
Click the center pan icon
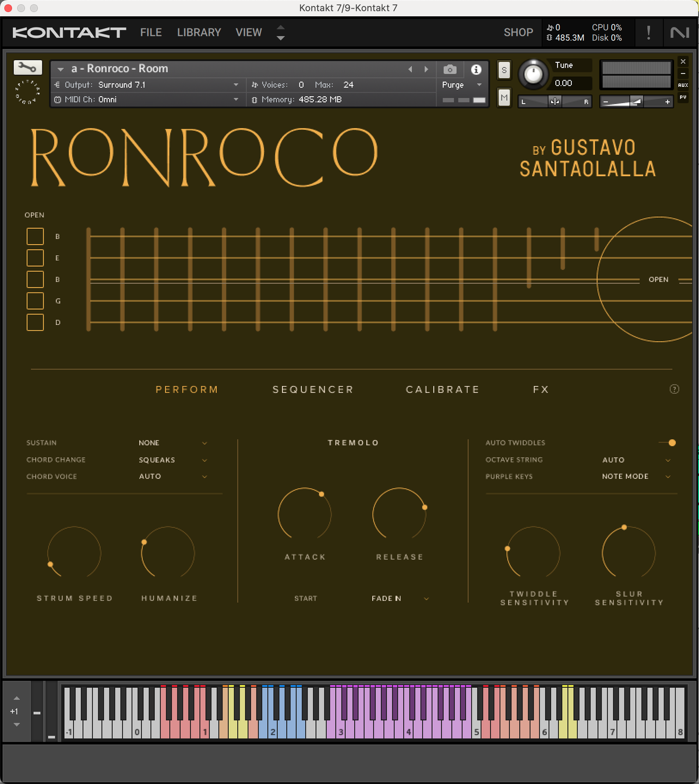tap(555, 102)
